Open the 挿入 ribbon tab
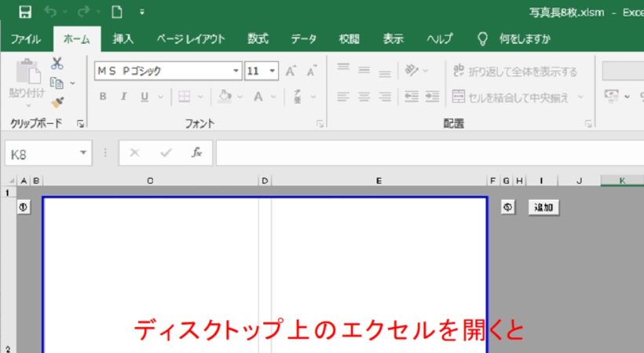Viewport: 644px width, 353px height. [123, 38]
